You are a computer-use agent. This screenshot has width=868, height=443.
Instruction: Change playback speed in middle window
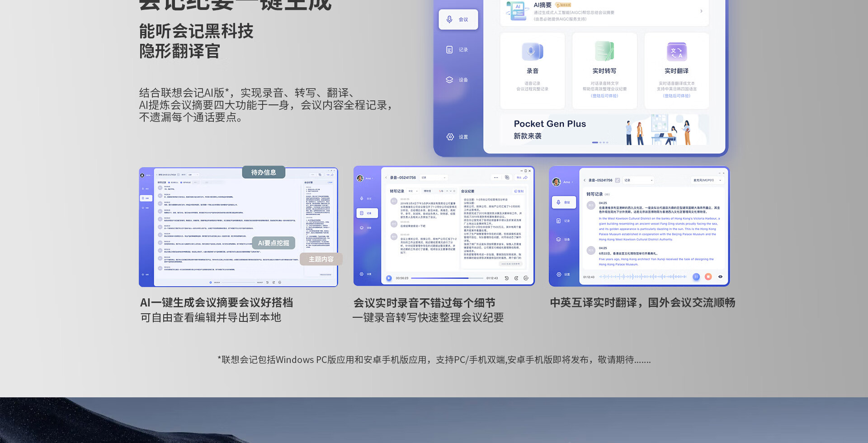click(526, 278)
